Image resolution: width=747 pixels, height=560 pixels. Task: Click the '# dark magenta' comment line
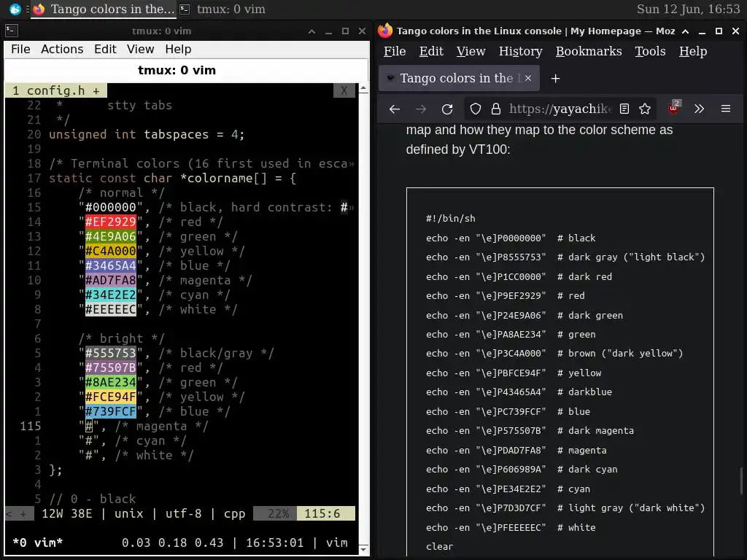[x=595, y=431]
